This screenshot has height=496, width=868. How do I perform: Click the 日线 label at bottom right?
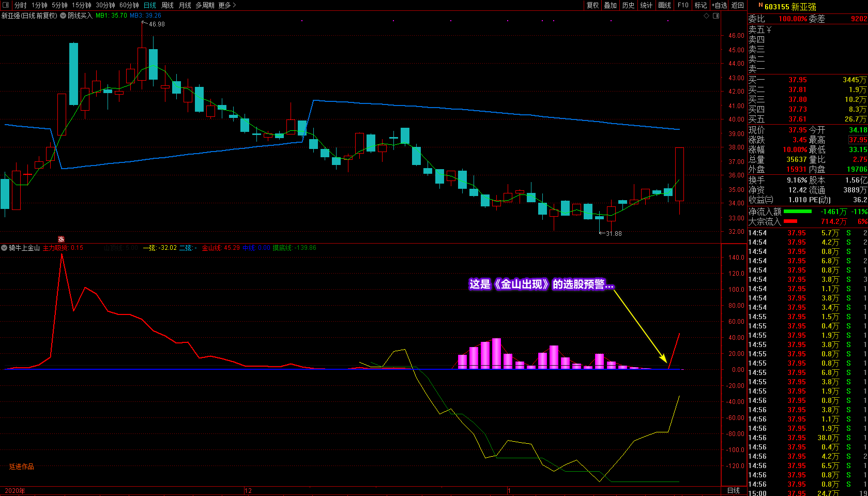click(734, 491)
